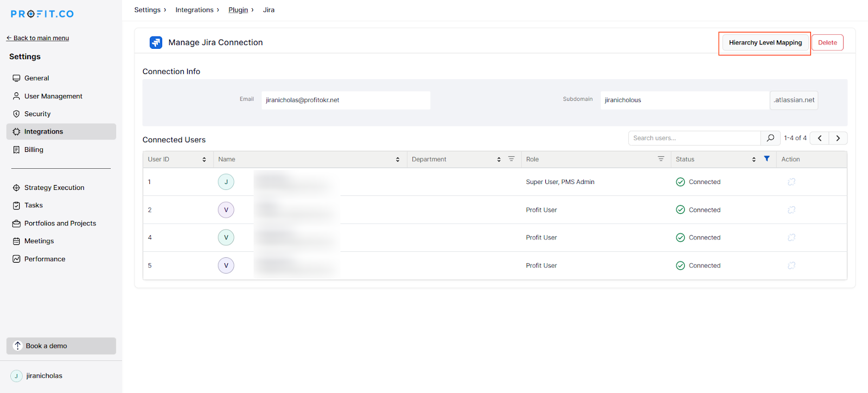Click the Delete connection button

coord(827,42)
